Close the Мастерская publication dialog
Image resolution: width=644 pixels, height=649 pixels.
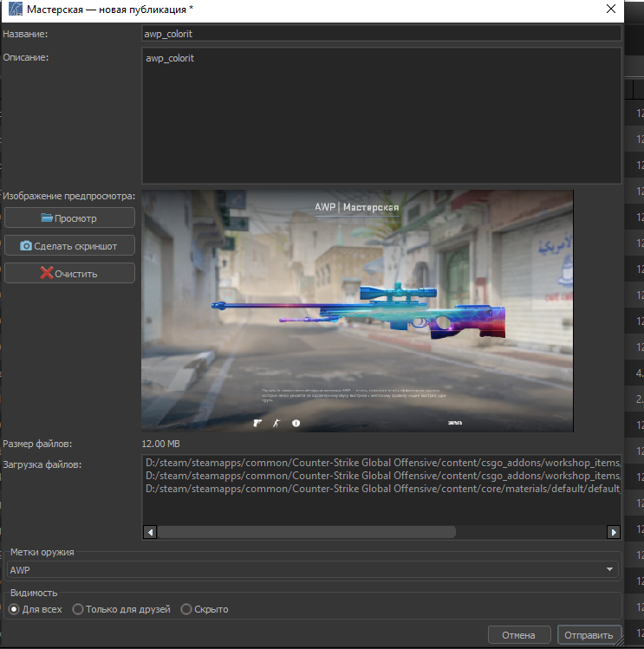click(611, 10)
